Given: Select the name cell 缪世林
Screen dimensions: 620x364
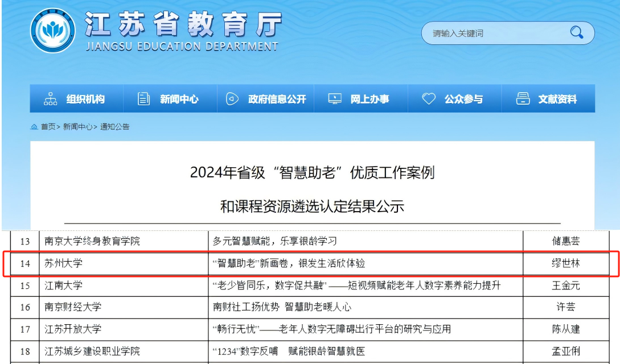Looking at the screenshot, I should coord(566,263).
